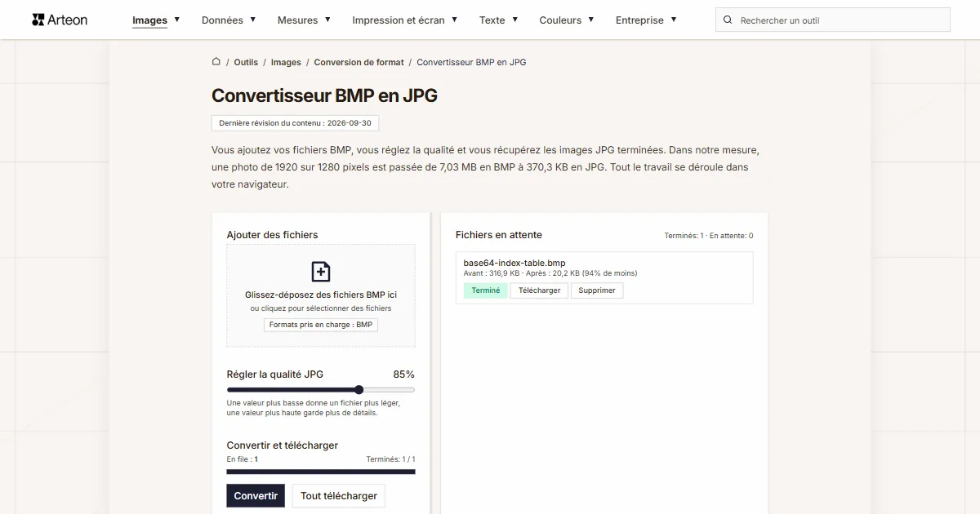This screenshot has height=514, width=980.
Task: Click the Convertir button
Action: pos(256,495)
